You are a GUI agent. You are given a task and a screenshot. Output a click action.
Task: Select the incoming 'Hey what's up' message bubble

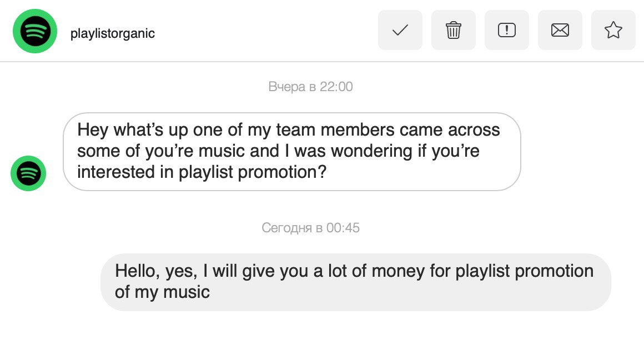click(x=292, y=152)
